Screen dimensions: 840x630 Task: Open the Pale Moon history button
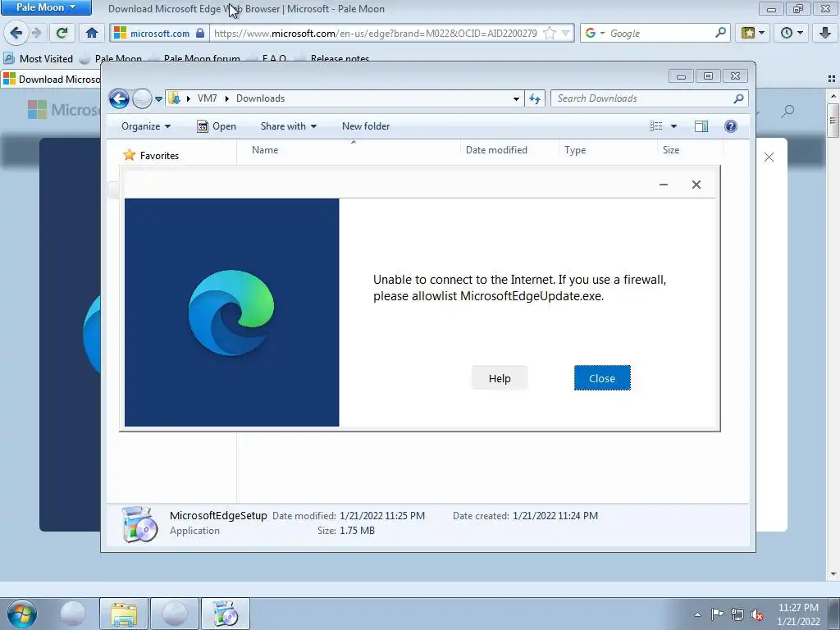tap(792, 33)
